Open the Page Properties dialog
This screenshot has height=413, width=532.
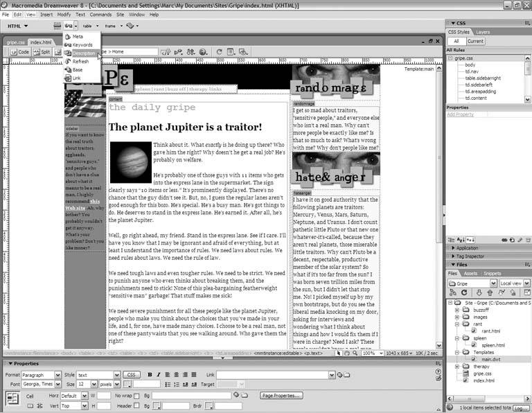281,396
